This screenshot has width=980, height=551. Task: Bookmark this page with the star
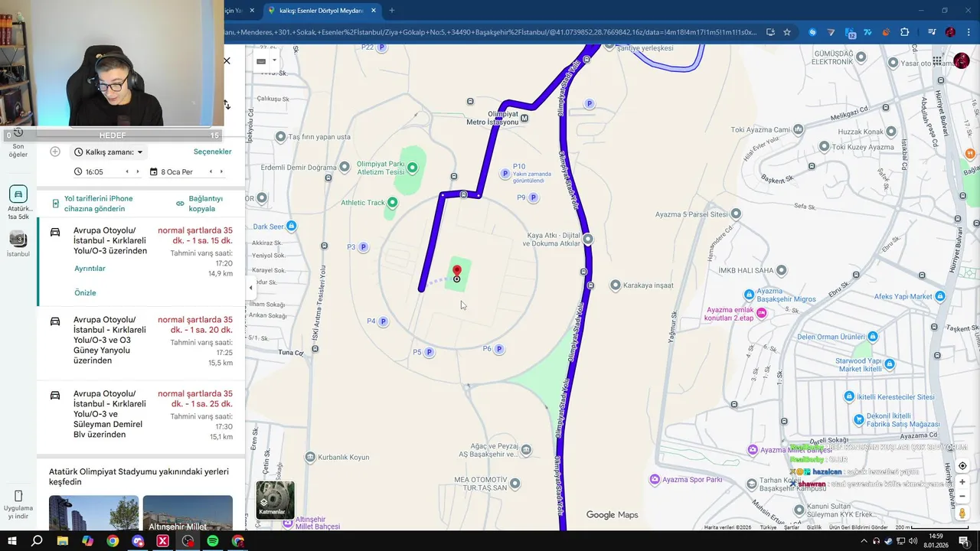(x=786, y=32)
